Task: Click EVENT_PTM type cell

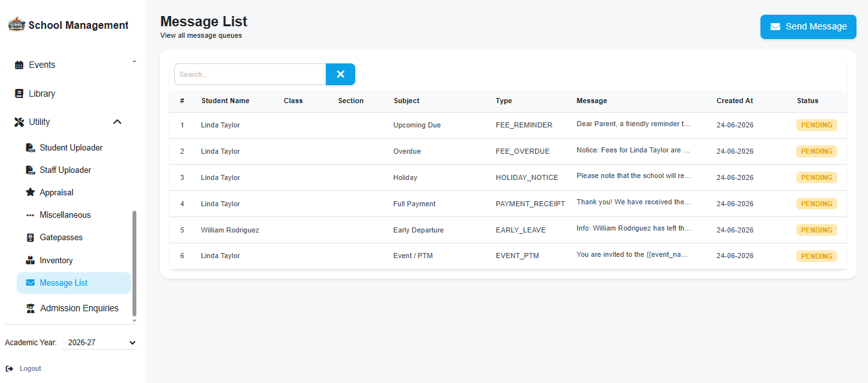Action: click(x=517, y=256)
